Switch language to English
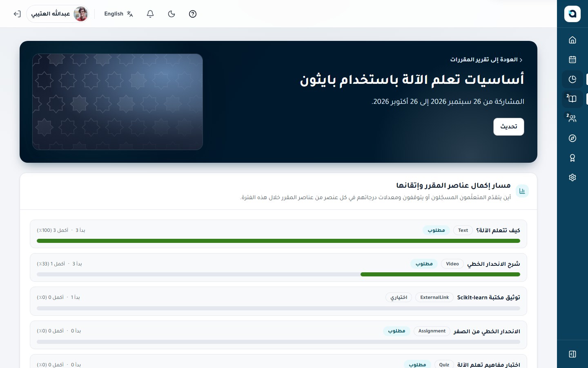 119,14
